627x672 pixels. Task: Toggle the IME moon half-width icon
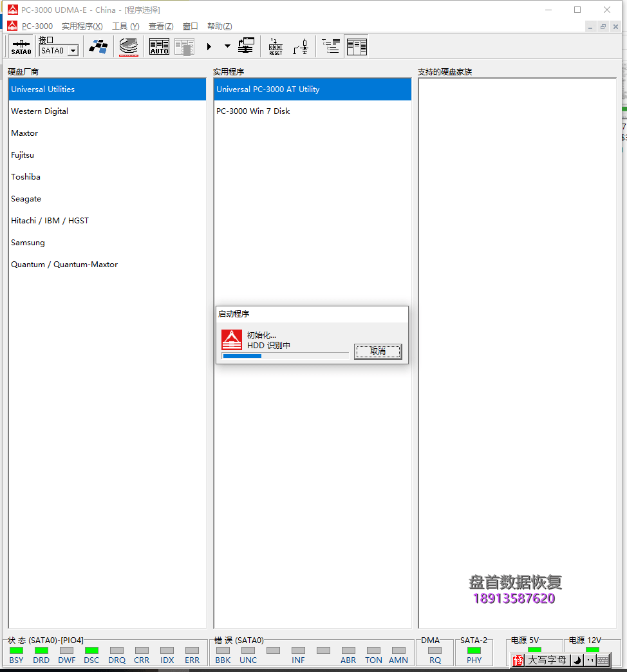577,660
